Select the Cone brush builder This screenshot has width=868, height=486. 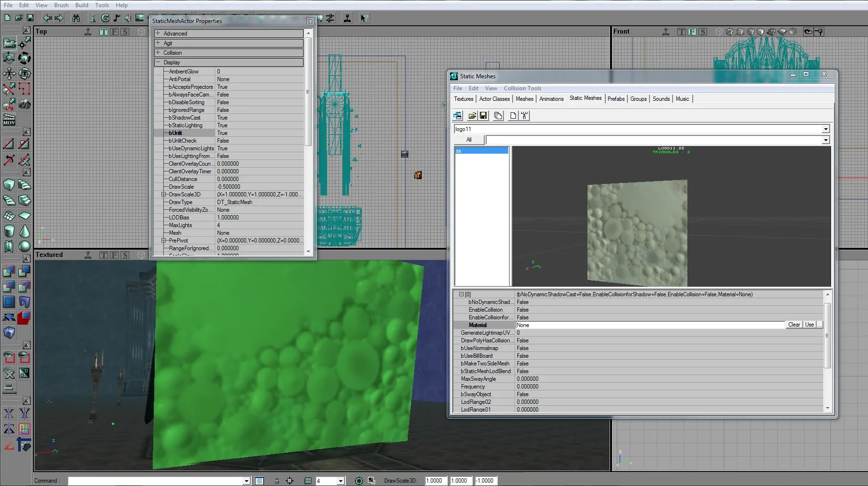(x=24, y=231)
